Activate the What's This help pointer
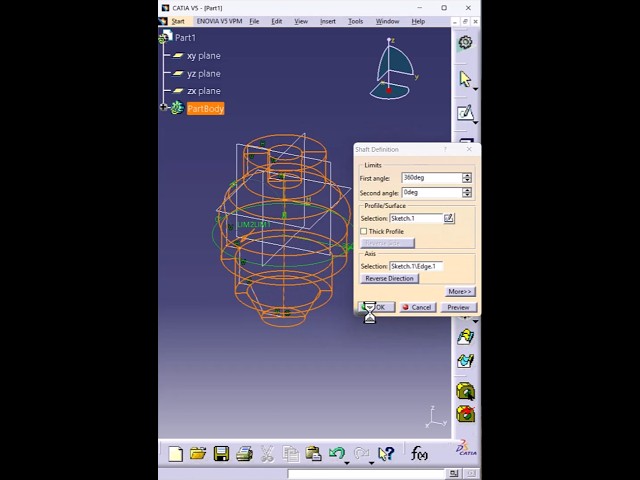The image size is (640, 480). tap(386, 454)
